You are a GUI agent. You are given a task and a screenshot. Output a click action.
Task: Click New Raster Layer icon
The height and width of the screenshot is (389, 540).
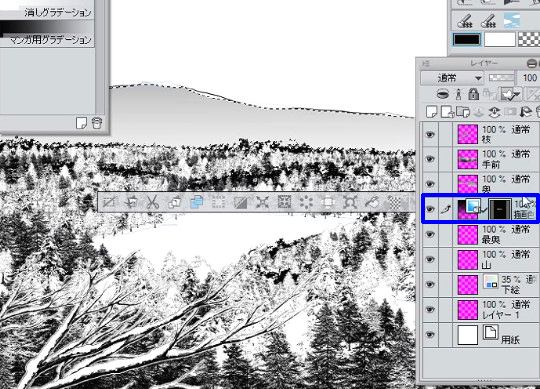[431, 112]
